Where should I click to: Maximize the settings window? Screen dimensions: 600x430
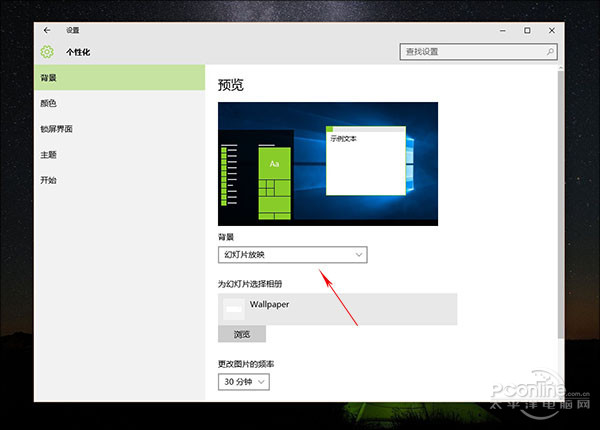pos(527,30)
